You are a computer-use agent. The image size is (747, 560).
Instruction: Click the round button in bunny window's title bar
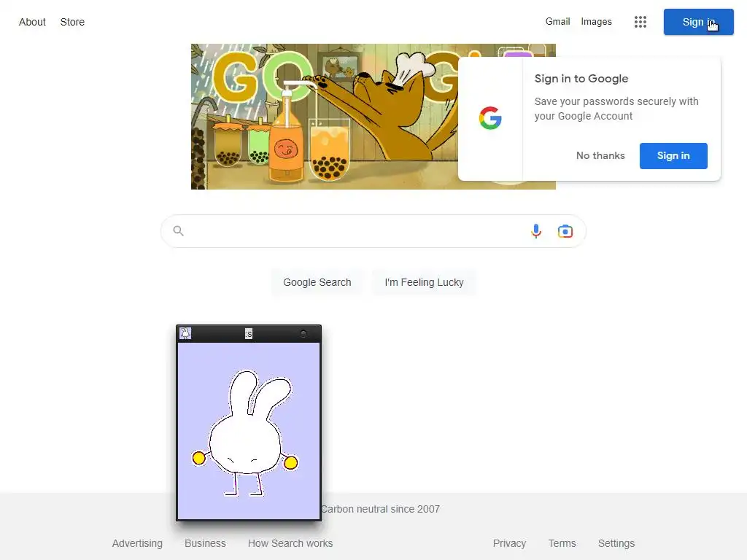click(x=303, y=334)
